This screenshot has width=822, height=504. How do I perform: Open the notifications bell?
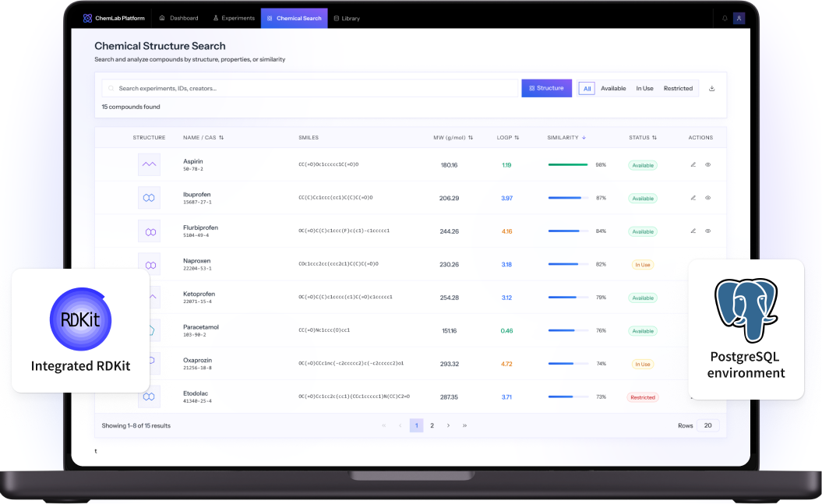coord(725,19)
